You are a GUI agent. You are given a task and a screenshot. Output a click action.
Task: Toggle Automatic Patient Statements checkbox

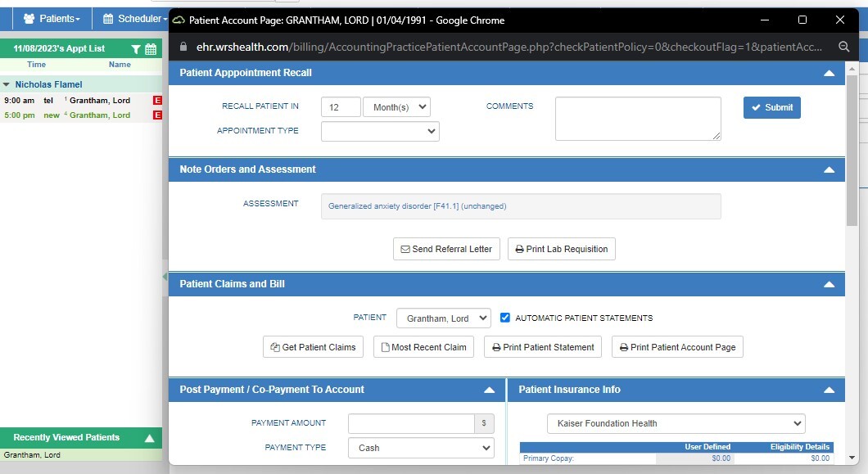coord(505,318)
